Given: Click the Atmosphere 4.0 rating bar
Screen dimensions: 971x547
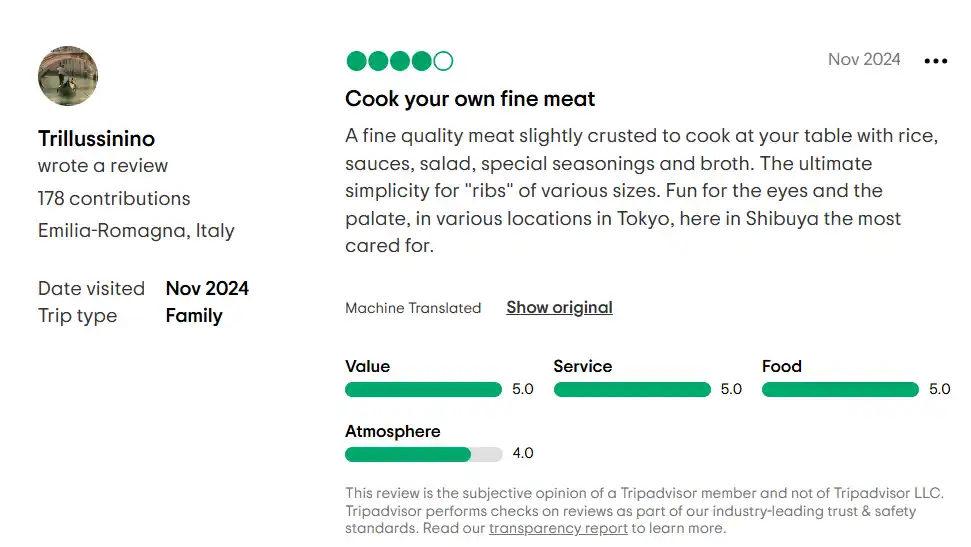Looking at the screenshot, I should pyautogui.click(x=423, y=454).
